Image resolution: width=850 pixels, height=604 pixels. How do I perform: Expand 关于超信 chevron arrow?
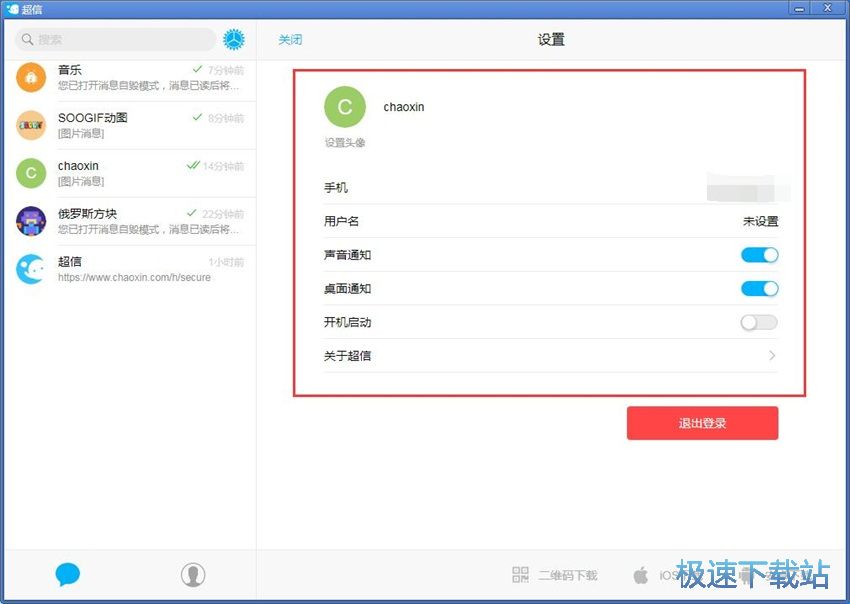772,356
